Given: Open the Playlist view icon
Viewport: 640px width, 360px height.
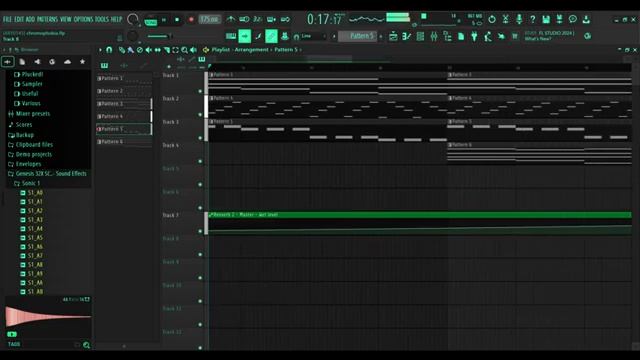Looking at the screenshot, I should click(x=393, y=36).
